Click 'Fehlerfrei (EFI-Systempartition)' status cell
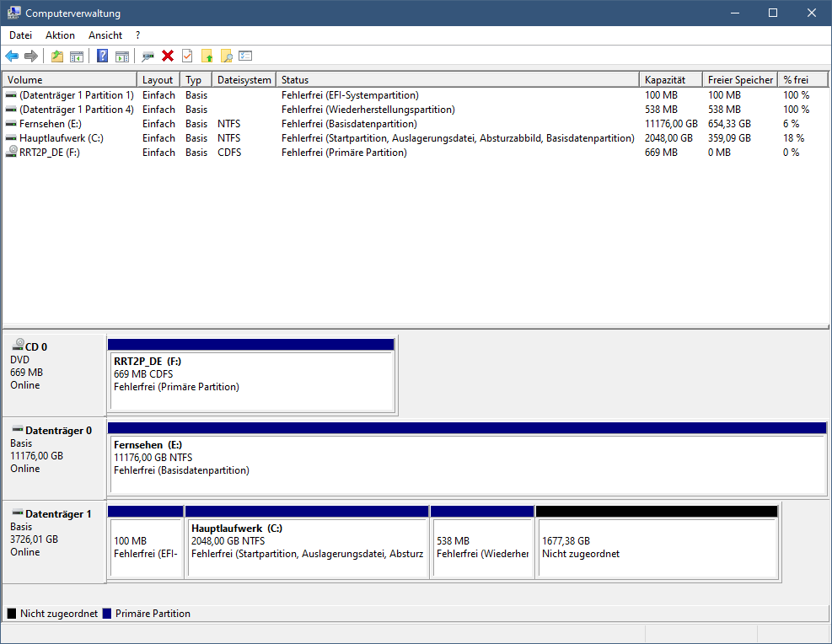The image size is (832, 644). point(350,95)
